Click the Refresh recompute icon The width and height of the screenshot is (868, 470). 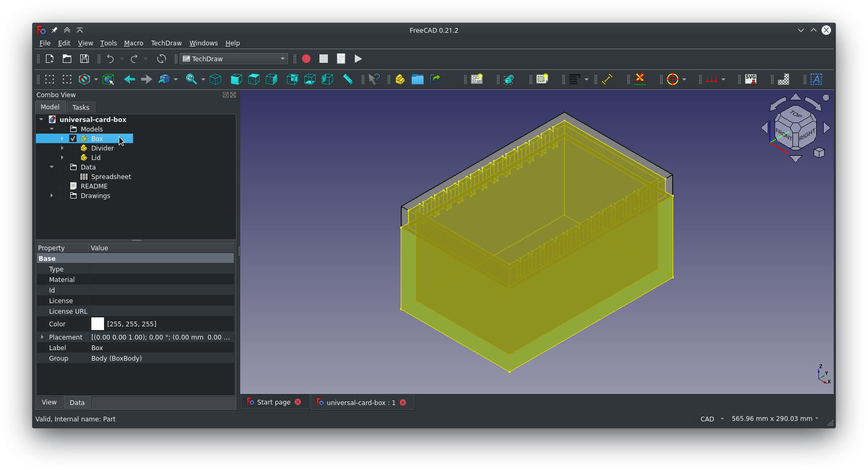(162, 59)
